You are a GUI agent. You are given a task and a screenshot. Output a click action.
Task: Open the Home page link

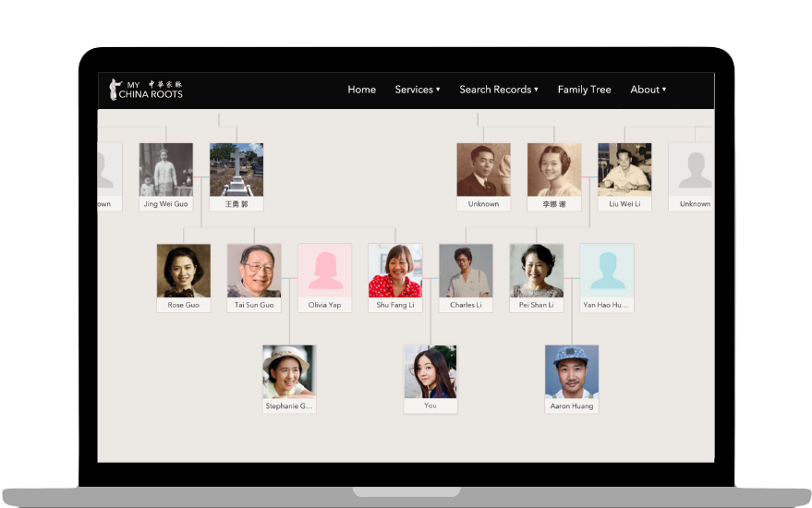point(361,90)
